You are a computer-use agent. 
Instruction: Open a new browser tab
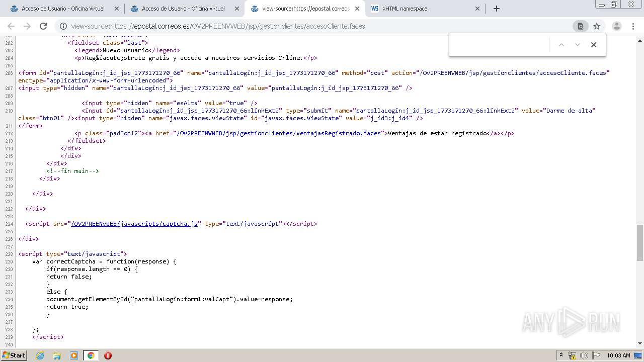[497, 9]
